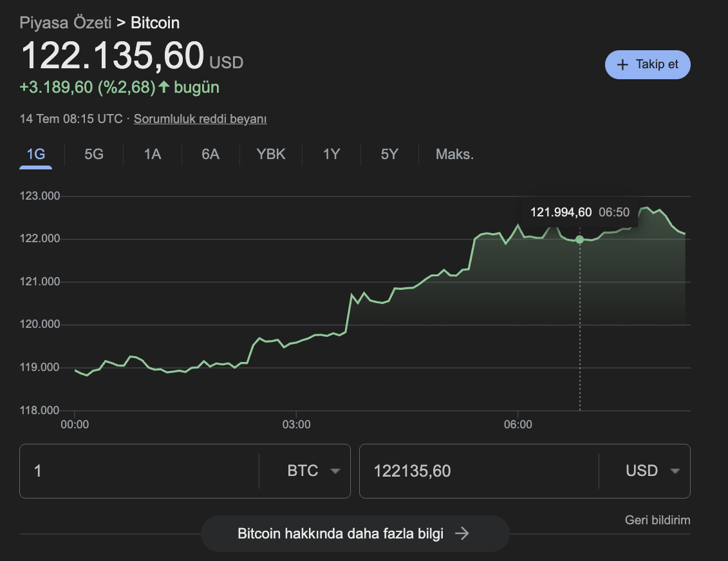Click the arrow icon in more-info button
Screen dimensions: 728x561
coord(462,533)
